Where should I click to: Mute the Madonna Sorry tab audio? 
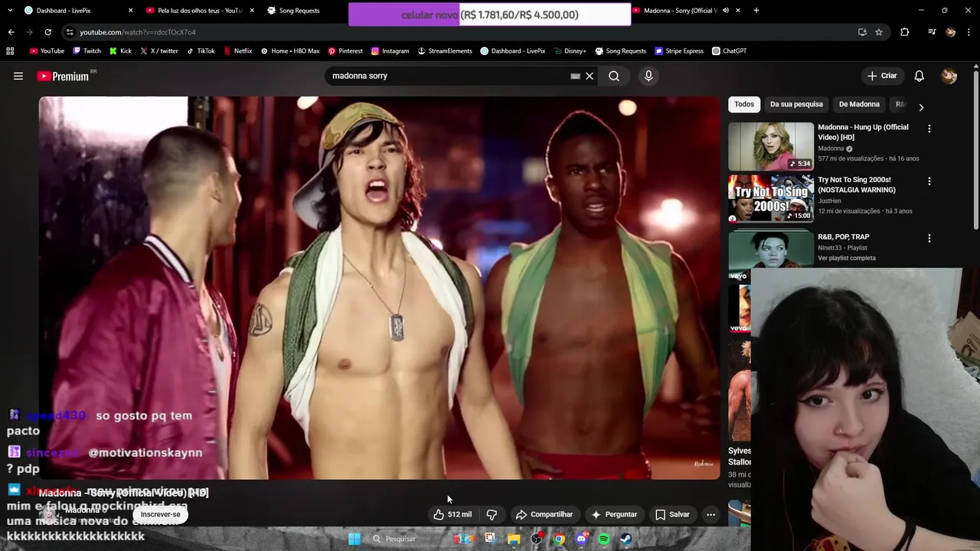pos(726,11)
